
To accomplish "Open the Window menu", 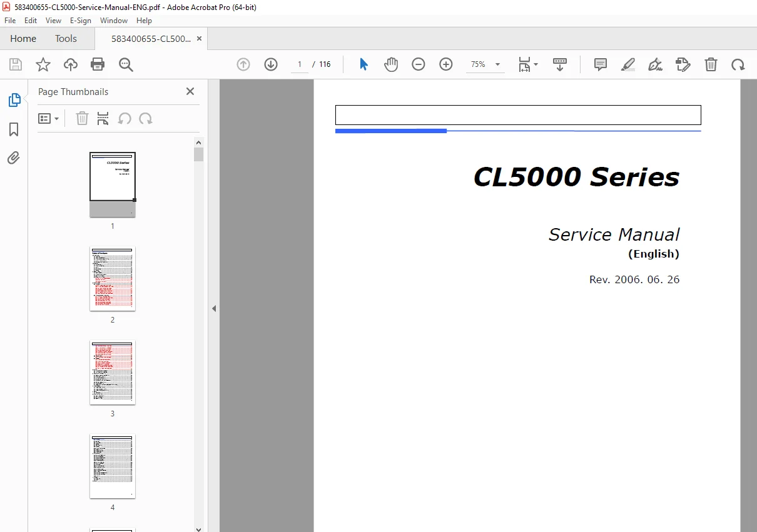I will (114, 21).
